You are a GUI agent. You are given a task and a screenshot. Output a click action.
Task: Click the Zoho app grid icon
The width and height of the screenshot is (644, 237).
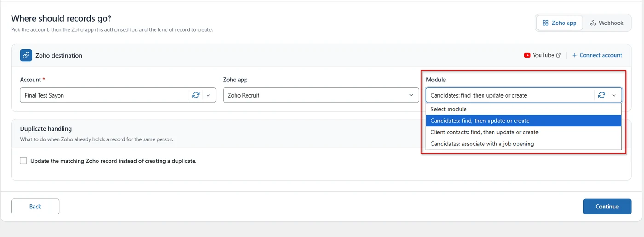(x=546, y=23)
